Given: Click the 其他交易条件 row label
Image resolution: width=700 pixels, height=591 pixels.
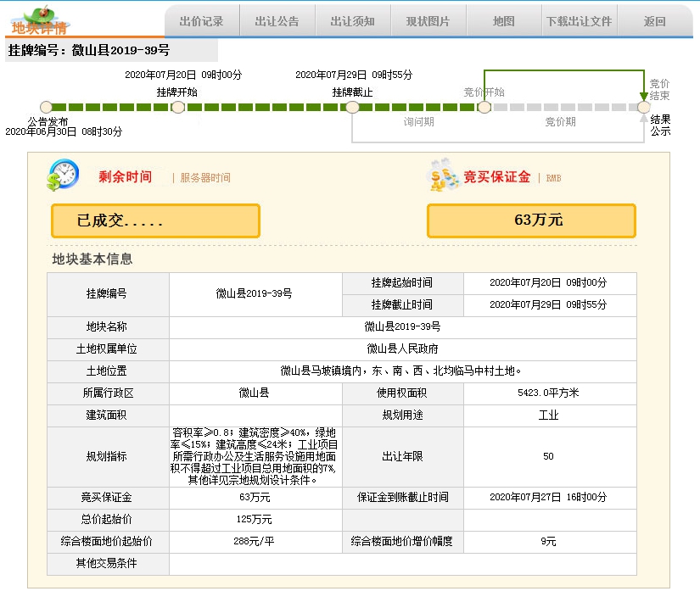Looking at the screenshot, I should (x=107, y=563).
